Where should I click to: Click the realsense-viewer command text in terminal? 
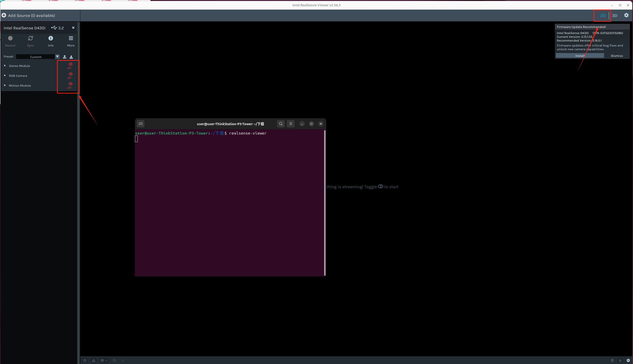coord(248,133)
